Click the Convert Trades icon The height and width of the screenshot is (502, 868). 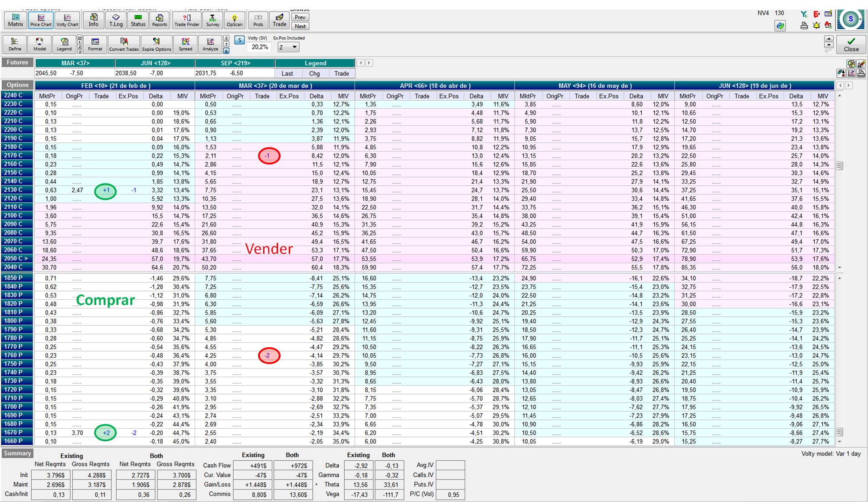click(x=124, y=44)
